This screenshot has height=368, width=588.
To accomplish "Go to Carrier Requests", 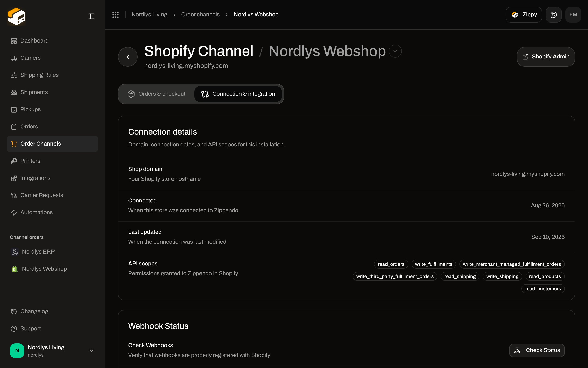I will pyautogui.click(x=52, y=195).
